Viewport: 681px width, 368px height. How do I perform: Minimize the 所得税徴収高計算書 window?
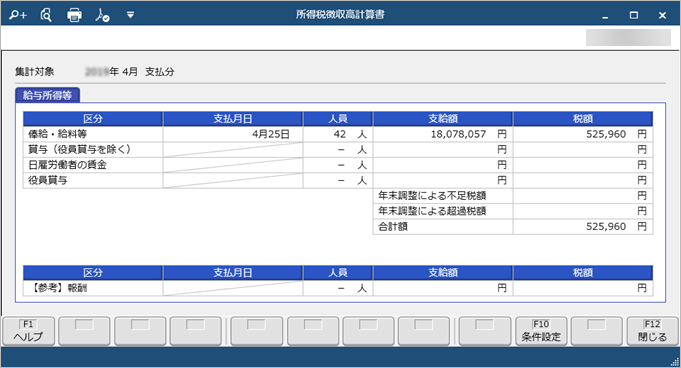point(605,16)
